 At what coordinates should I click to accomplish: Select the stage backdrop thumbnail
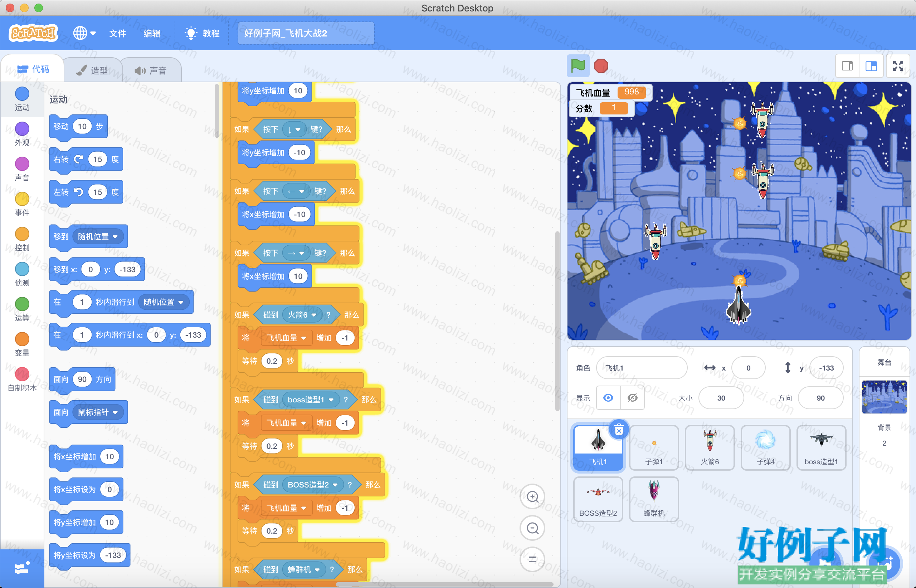point(884,397)
